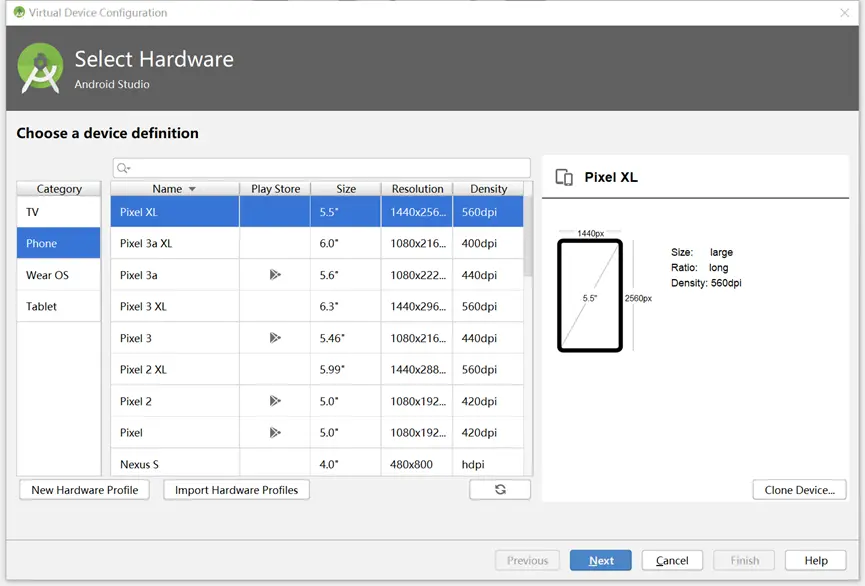Click the Category column header

pyautogui.click(x=59, y=189)
